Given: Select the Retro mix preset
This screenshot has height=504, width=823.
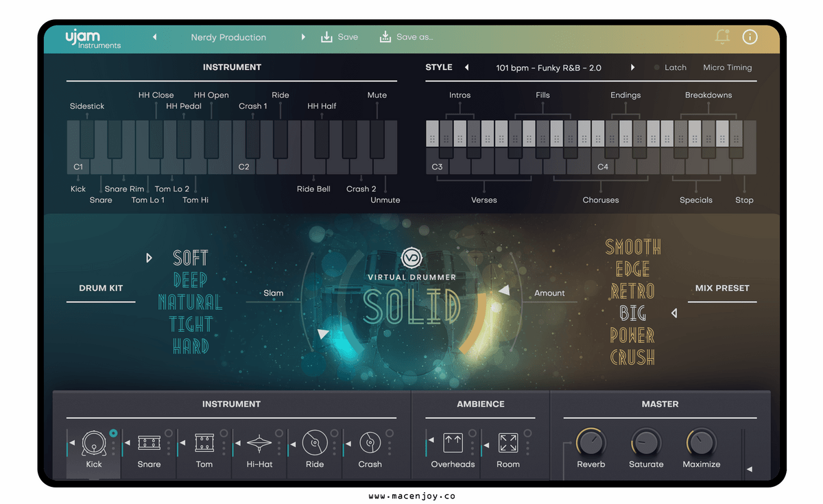Looking at the screenshot, I should (x=632, y=291).
